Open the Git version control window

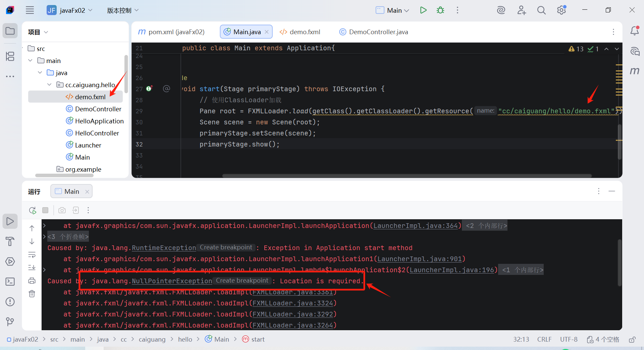[x=10, y=322]
